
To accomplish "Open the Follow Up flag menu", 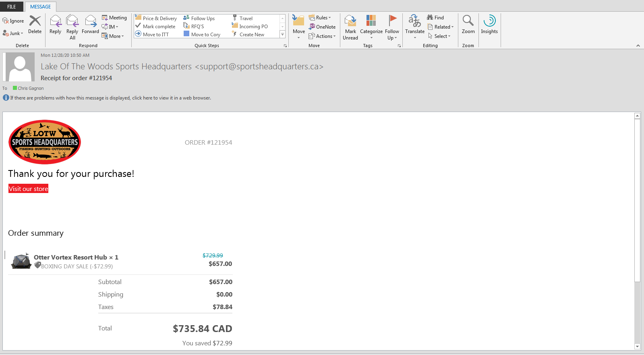I will pyautogui.click(x=392, y=27).
